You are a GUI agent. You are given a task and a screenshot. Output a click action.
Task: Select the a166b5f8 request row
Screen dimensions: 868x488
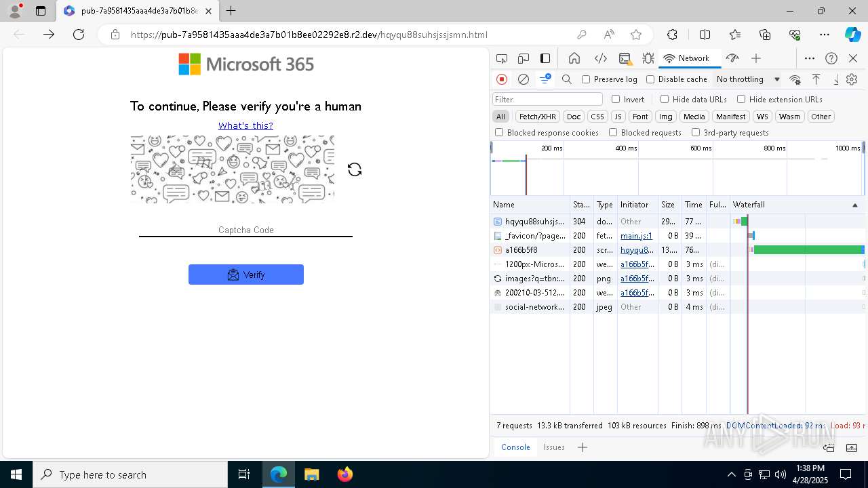tap(678, 250)
